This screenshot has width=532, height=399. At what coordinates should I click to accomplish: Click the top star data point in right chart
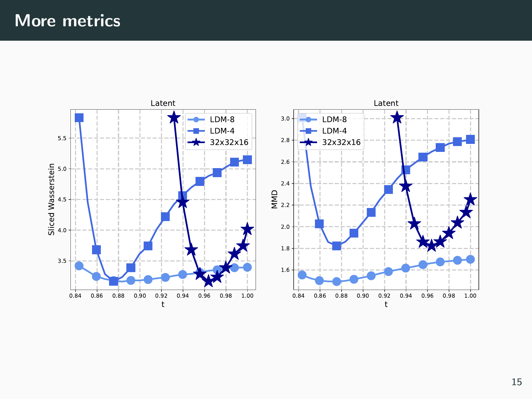pos(397,118)
